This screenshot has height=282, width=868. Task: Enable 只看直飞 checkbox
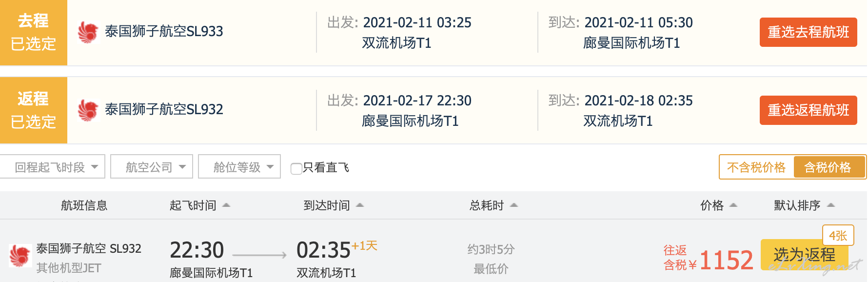[296, 168]
